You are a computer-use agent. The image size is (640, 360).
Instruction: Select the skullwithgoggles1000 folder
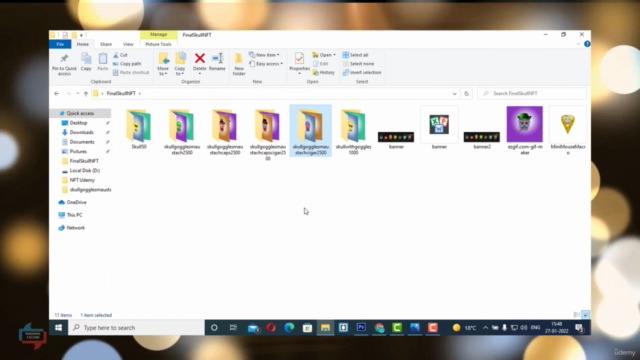tap(353, 132)
